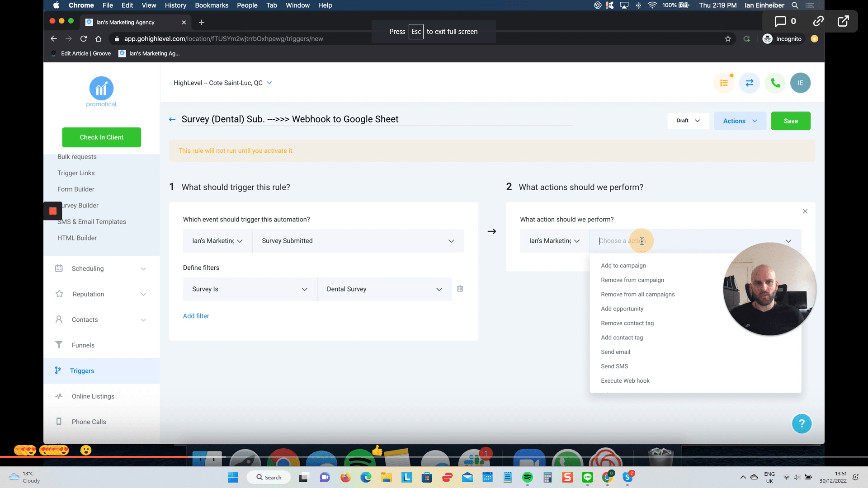This screenshot has height=488, width=868.
Task: Open the Actions dropdown button
Action: [740, 121]
